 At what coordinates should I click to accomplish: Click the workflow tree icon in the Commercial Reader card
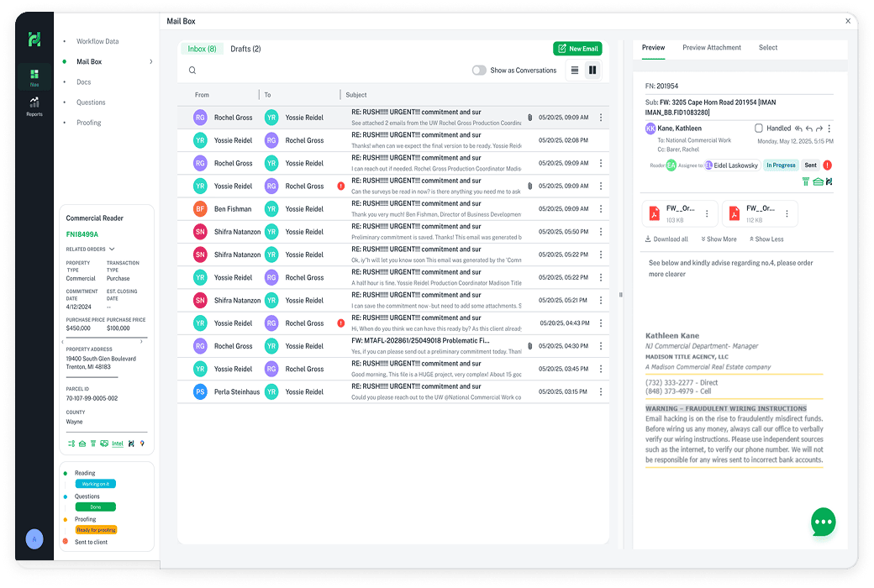tap(71, 444)
